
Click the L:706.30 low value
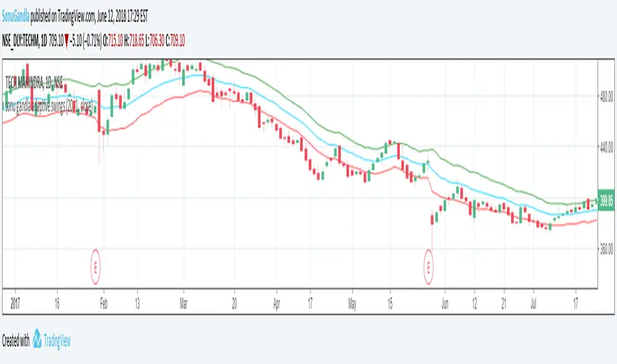[155, 40]
